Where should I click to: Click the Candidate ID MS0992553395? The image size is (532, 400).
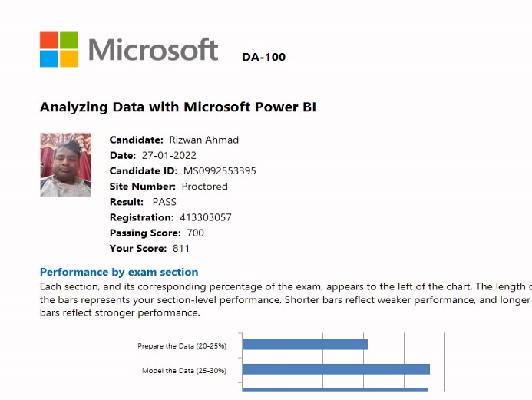point(220,170)
